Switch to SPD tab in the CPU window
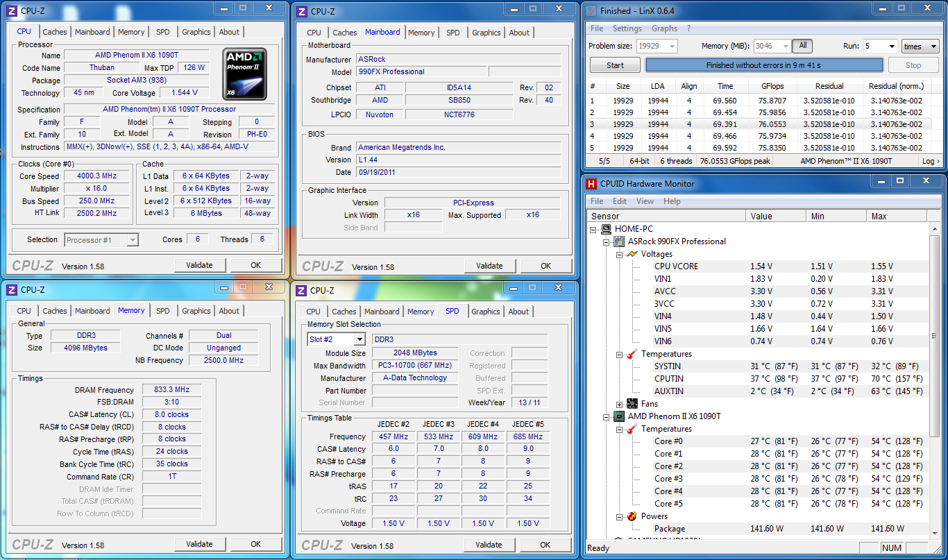948x560 pixels. pos(162,32)
